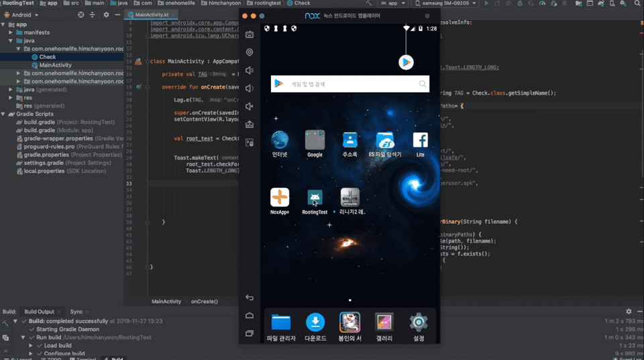Expand the Load build node

pyautogui.click(x=31, y=346)
